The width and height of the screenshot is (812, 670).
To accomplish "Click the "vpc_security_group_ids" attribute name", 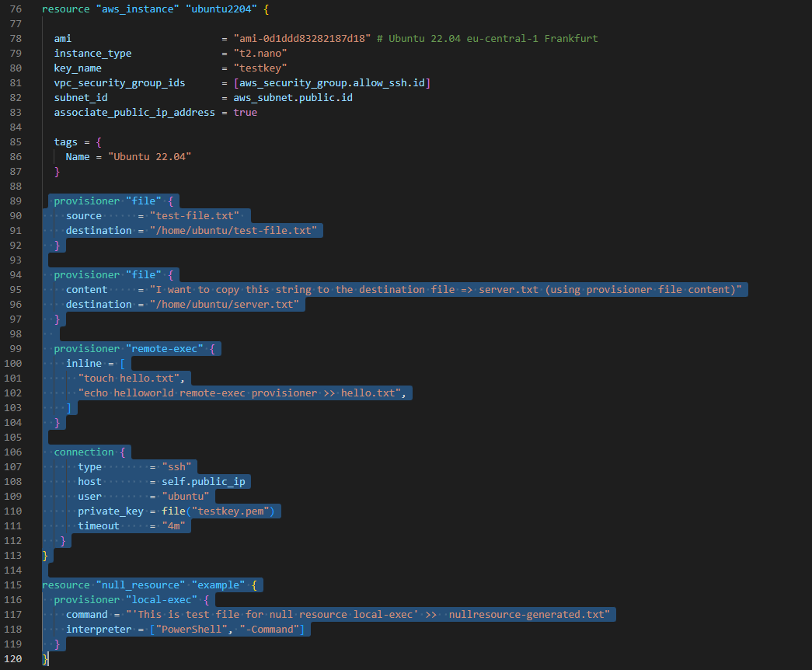I will pyautogui.click(x=120, y=83).
